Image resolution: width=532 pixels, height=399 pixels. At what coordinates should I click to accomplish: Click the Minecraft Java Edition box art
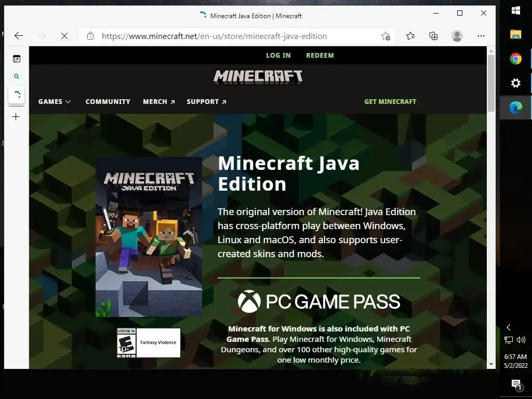point(149,237)
